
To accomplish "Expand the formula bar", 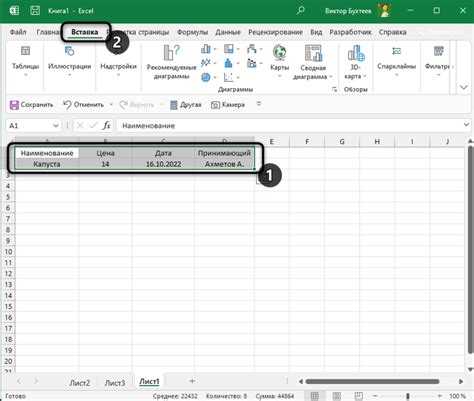I will point(466,125).
